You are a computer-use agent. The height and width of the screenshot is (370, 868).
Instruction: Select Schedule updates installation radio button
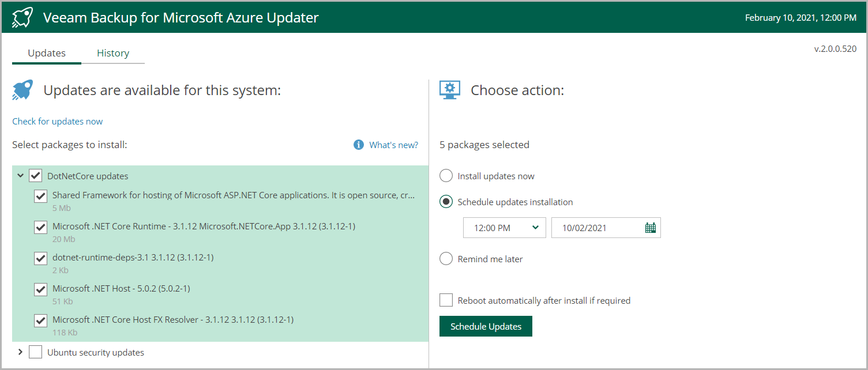coord(446,202)
